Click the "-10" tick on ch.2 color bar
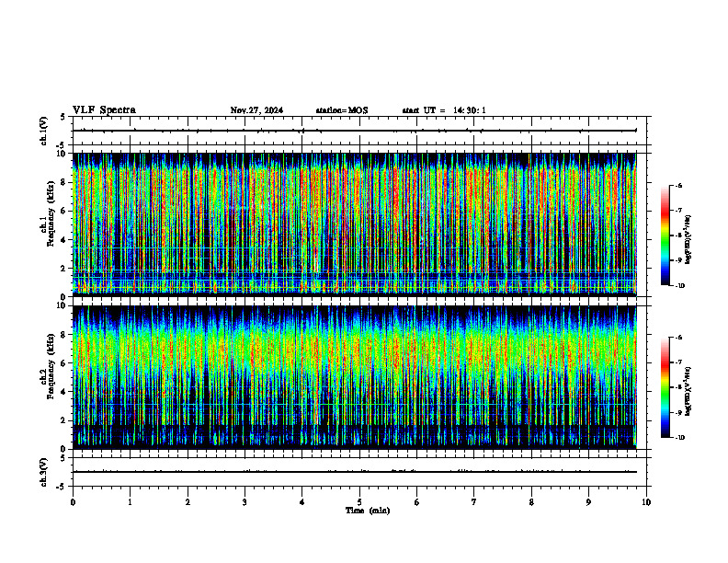 pos(679,438)
